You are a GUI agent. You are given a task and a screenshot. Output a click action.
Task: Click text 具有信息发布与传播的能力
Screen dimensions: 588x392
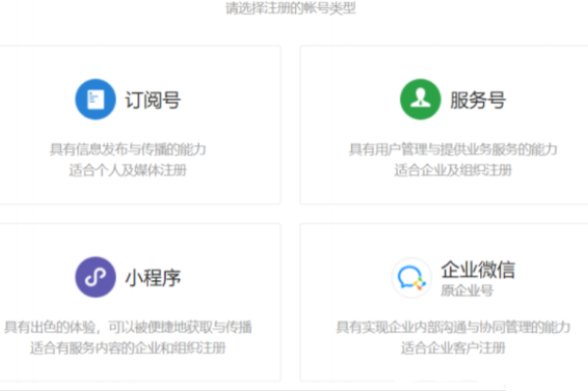[x=127, y=149]
